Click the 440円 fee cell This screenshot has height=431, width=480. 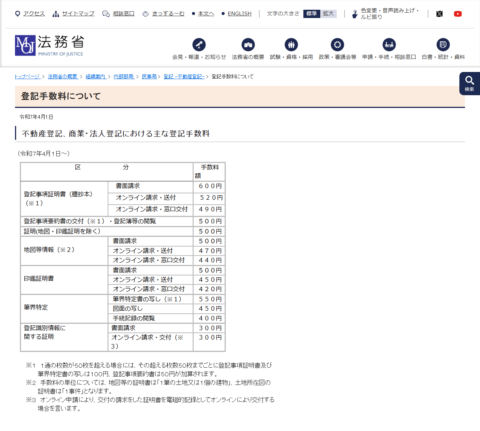point(210,260)
